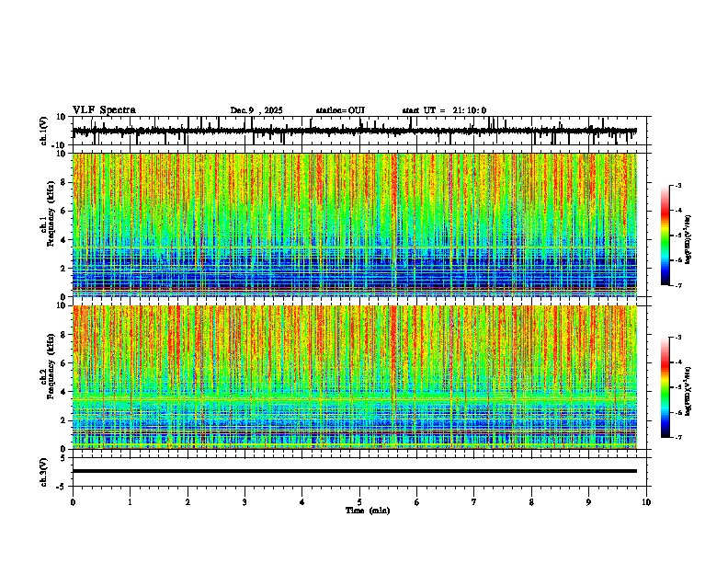Select the ch.2 spectrogram color bar
The image size is (728, 563).
click(665, 387)
